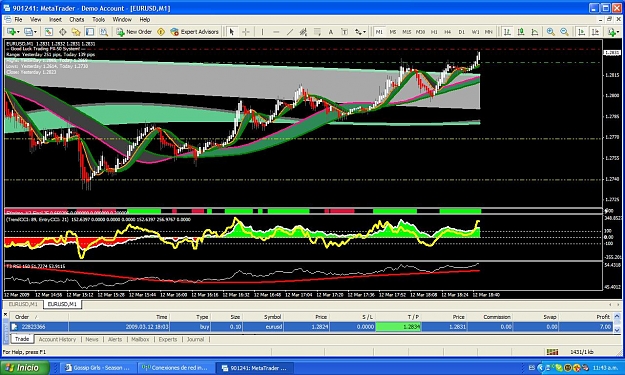Screen dimensions: 625x375
Task: Switch chart to H4 timeframe
Action: tap(448, 32)
